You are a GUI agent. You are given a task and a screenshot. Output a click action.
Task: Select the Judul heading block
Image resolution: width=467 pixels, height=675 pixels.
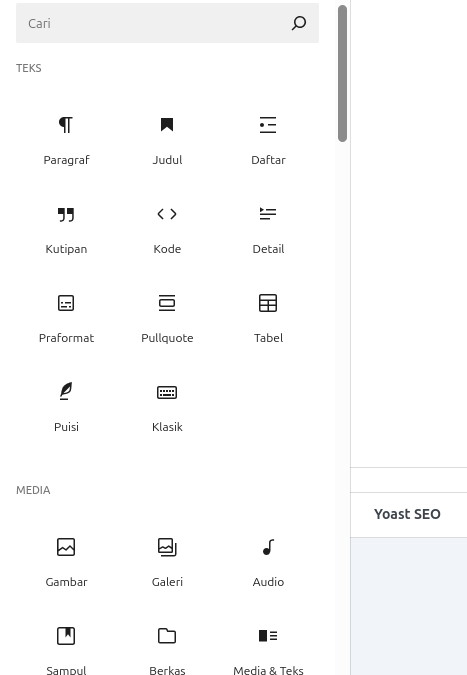tap(167, 140)
